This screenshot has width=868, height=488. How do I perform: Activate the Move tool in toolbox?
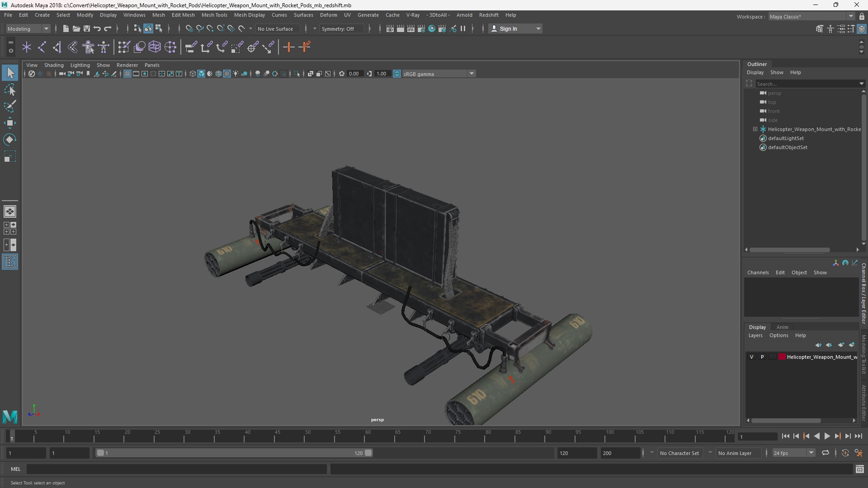(x=10, y=123)
